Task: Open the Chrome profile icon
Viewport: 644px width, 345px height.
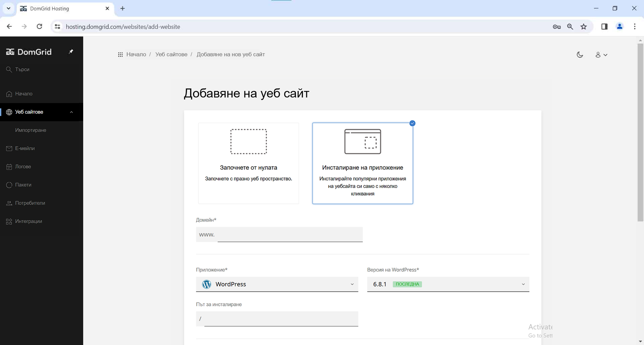Action: 620,26
